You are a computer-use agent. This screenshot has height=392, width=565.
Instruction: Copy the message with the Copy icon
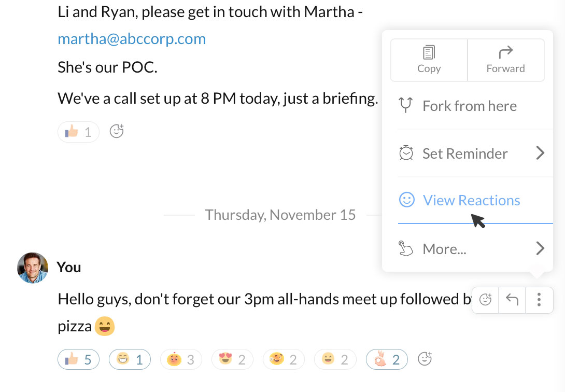pos(429,60)
